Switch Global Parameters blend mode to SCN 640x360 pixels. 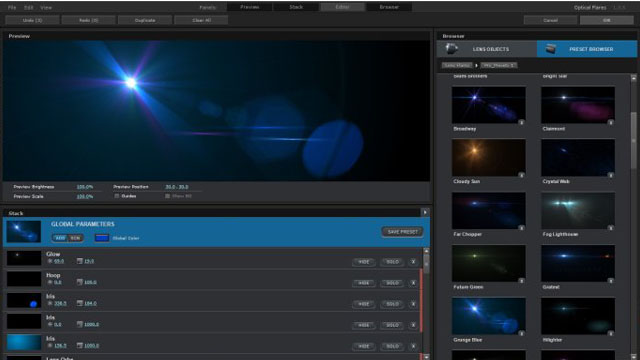coord(76,238)
